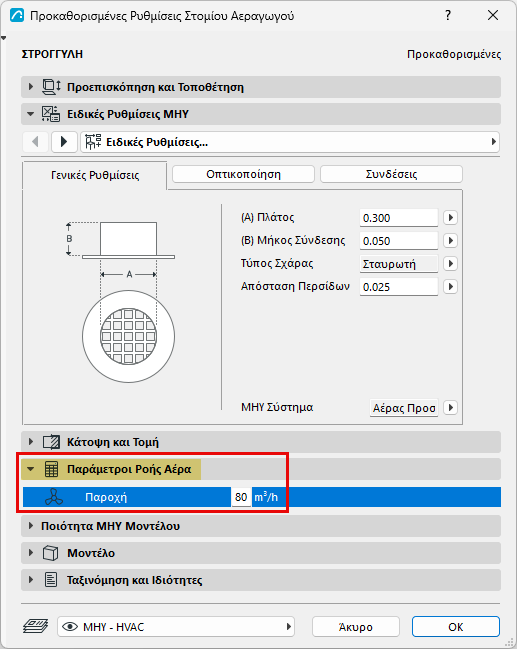
Task: Open the help question mark button
Action: click(448, 15)
